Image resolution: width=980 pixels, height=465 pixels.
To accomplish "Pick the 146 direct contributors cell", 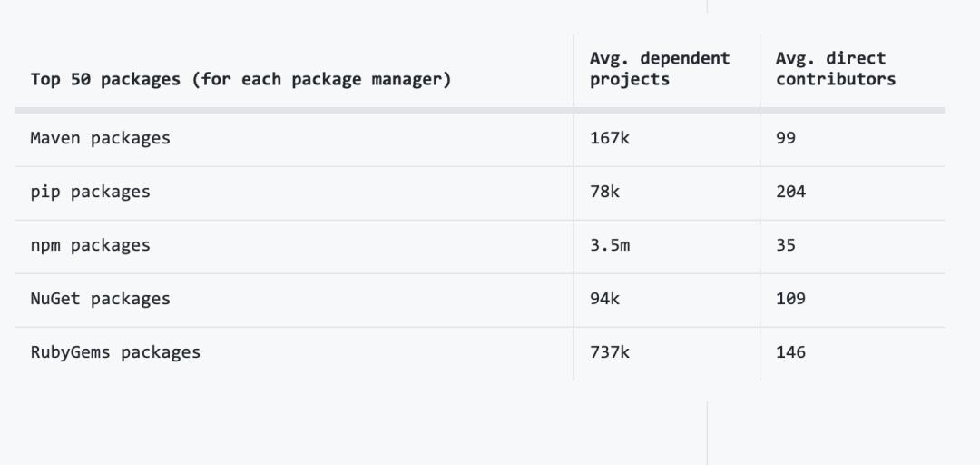I will 790,352.
